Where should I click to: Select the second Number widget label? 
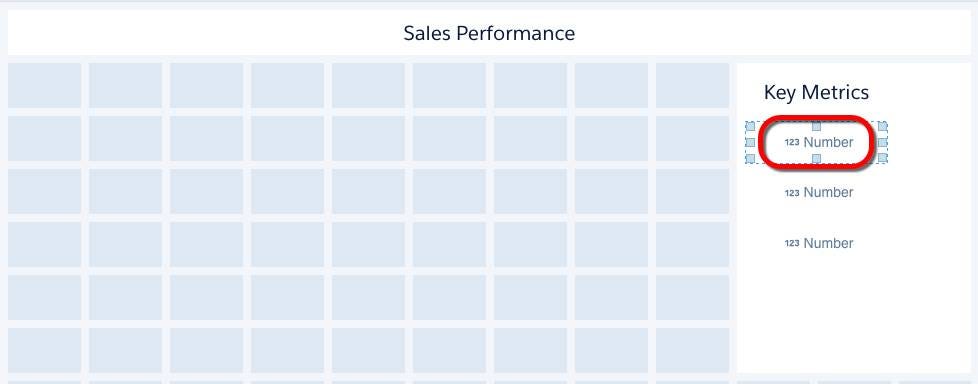point(828,193)
